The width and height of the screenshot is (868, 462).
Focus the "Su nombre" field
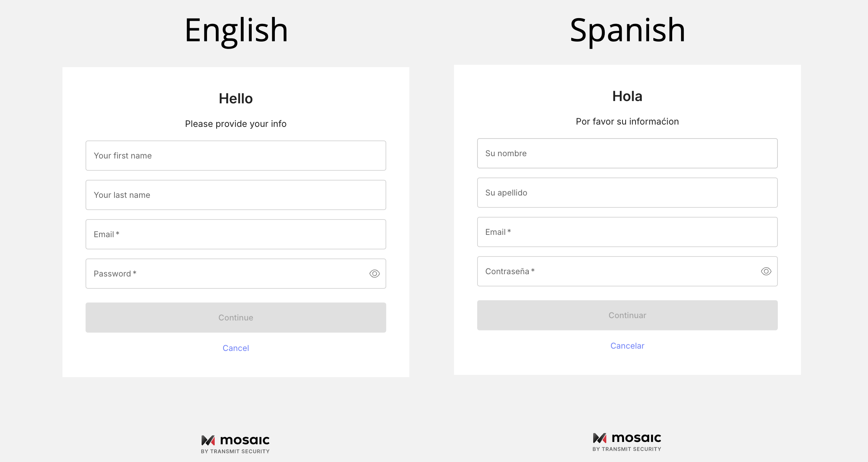point(627,153)
